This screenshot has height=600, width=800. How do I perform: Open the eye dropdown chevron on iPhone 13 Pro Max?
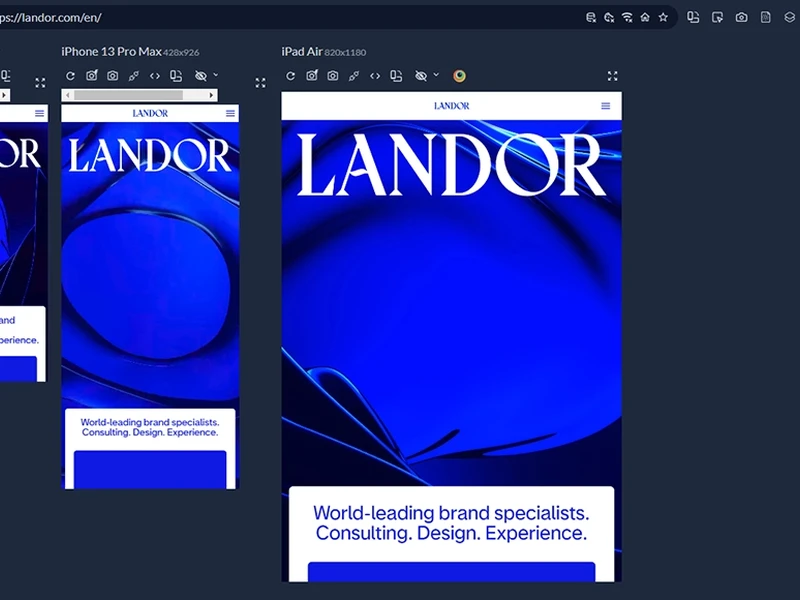click(216, 74)
